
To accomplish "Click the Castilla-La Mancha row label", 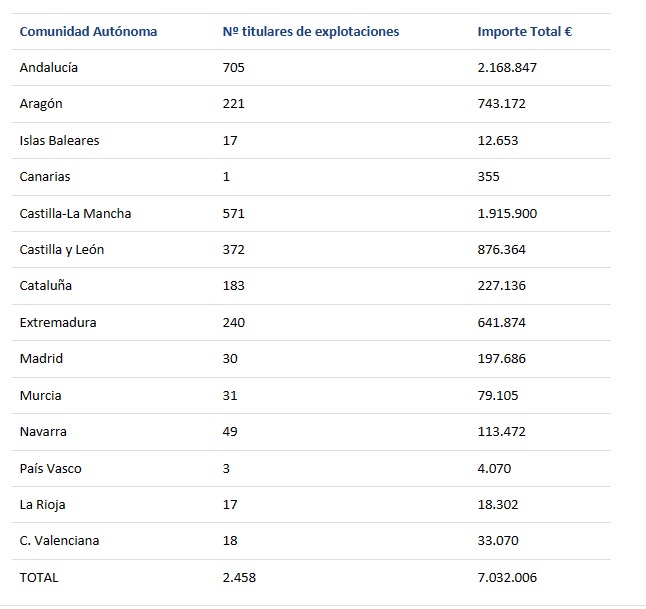I will coord(75,213).
